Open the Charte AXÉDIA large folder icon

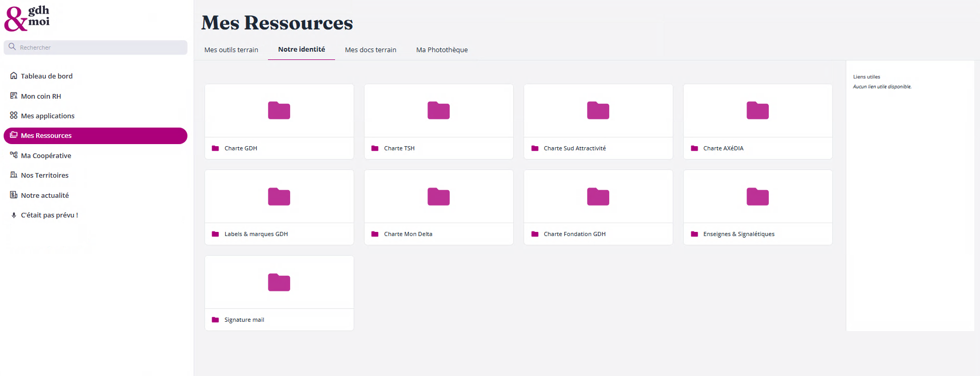[x=757, y=111]
